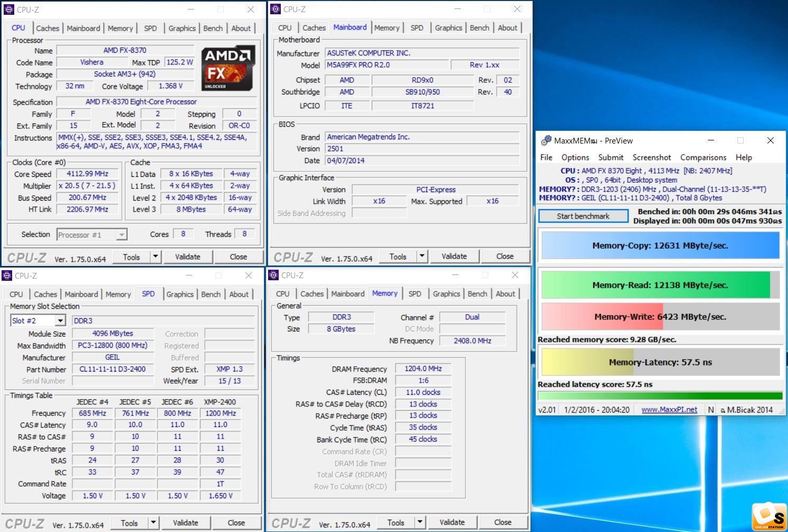
Task: Click the BIOS Date field 04/07/2014
Action: point(422,160)
